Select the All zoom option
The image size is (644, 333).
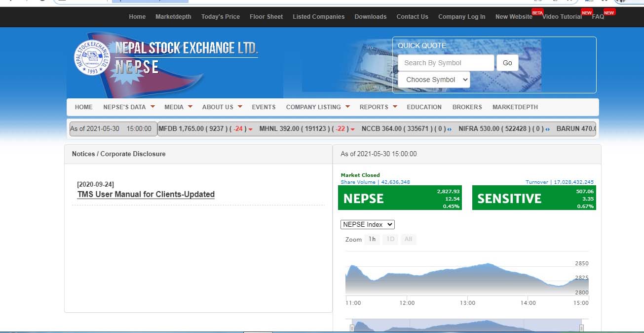coord(408,239)
